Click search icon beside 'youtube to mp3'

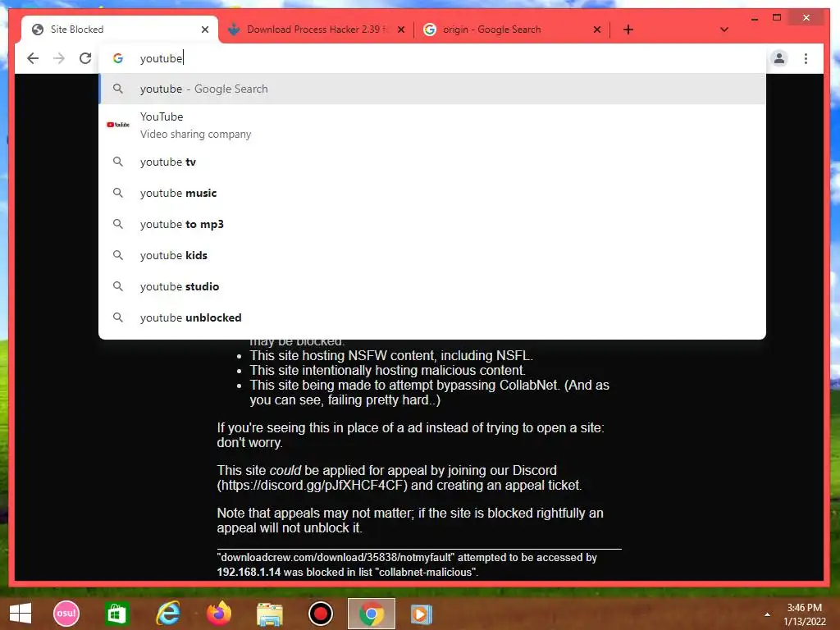(118, 224)
